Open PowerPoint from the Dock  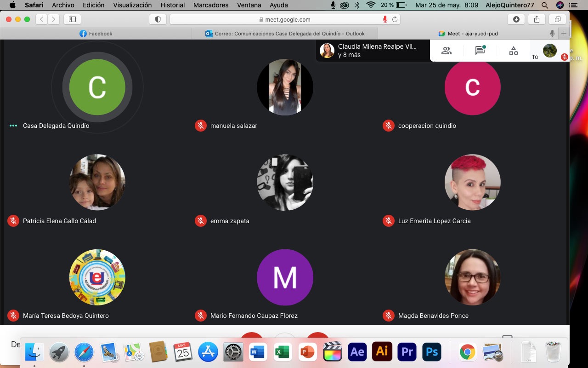click(307, 352)
